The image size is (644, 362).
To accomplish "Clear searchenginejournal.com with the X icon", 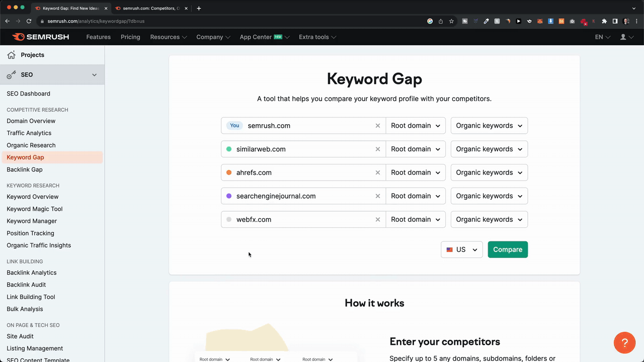I will (377, 196).
